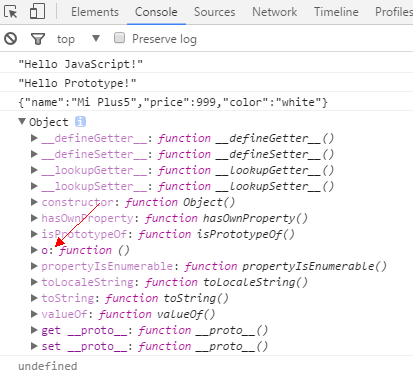Screen dimensions: 413x374
Task: Click the "function isPrototypeOf()" value
Action: click(x=217, y=234)
